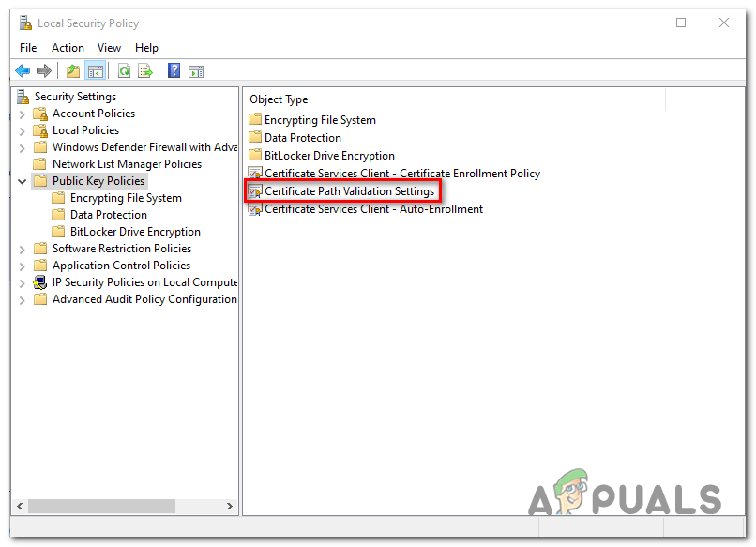756x547 pixels.
Task: Select Local Policies in tree
Action: click(85, 130)
